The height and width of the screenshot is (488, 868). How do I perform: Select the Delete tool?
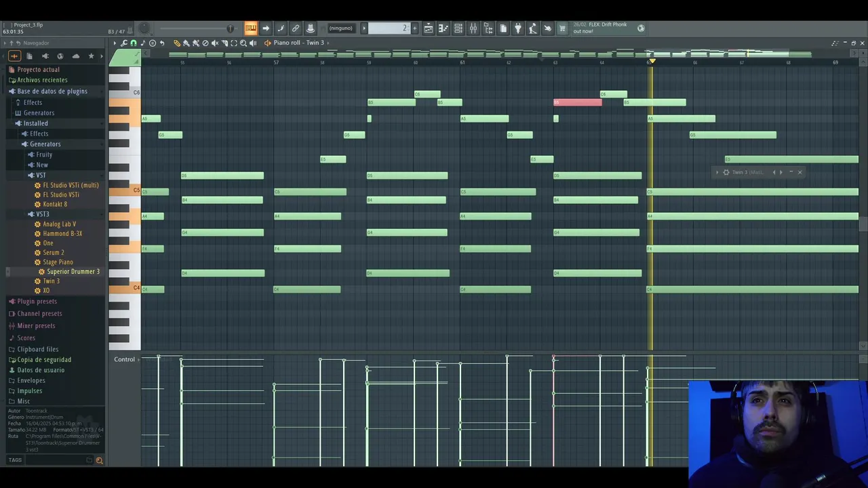pyautogui.click(x=205, y=43)
